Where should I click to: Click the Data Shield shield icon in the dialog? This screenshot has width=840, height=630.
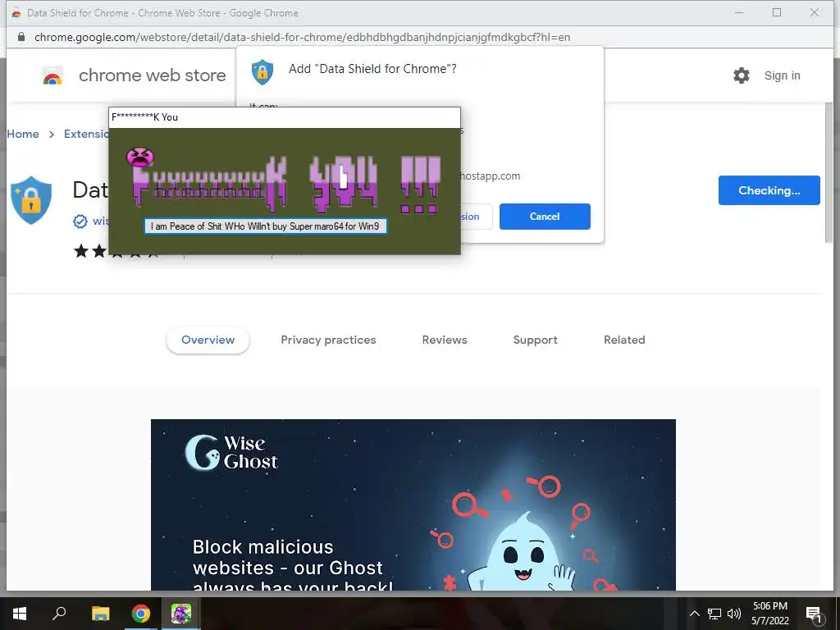pos(262,72)
